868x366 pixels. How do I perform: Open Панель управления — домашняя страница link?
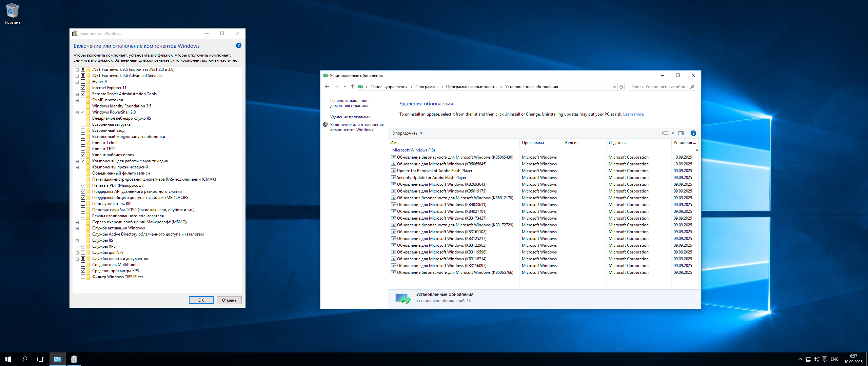[x=351, y=103]
